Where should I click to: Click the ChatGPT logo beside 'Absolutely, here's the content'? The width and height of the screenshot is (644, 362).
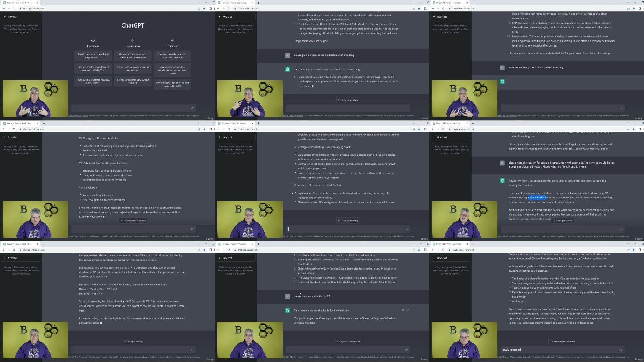click(x=502, y=181)
